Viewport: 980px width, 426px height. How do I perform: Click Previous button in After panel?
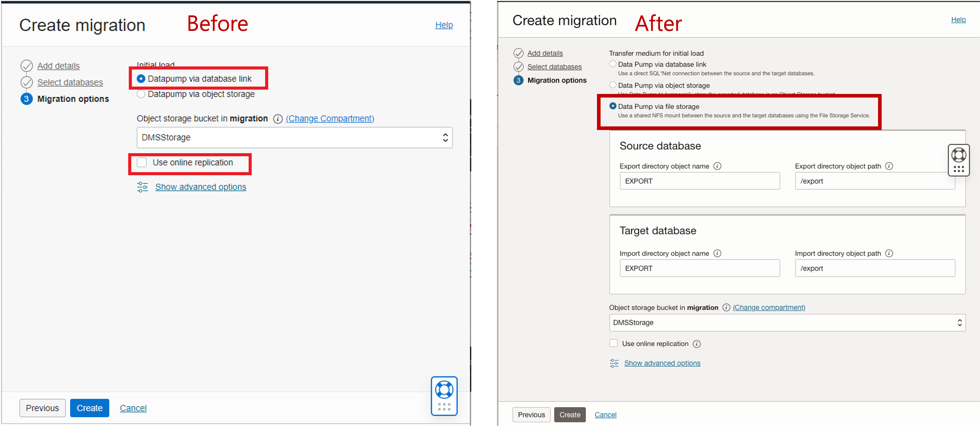tap(531, 415)
